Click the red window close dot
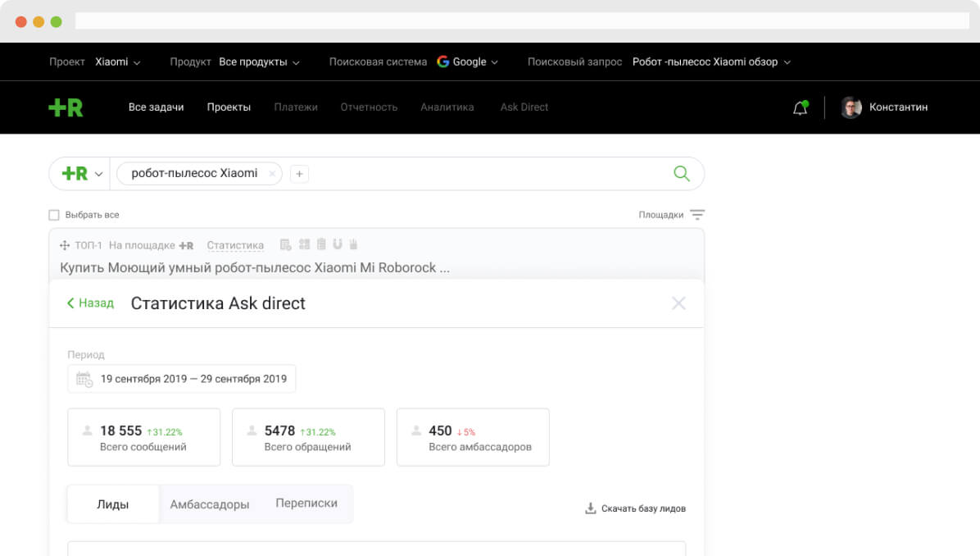 pyautogui.click(x=20, y=22)
